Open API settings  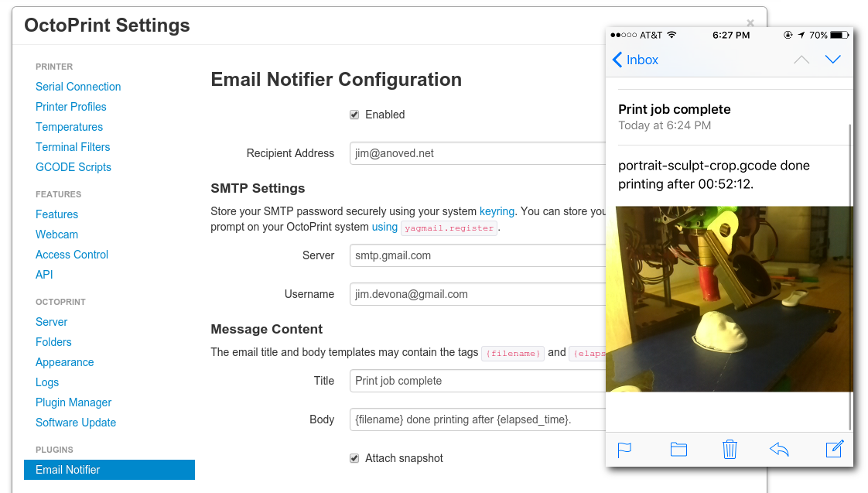pos(44,274)
